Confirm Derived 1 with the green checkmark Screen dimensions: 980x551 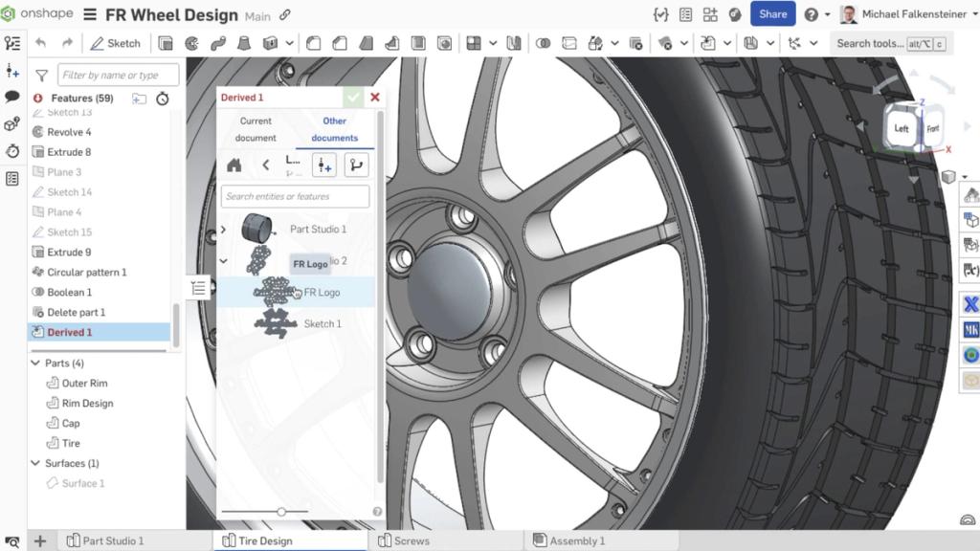click(x=353, y=97)
